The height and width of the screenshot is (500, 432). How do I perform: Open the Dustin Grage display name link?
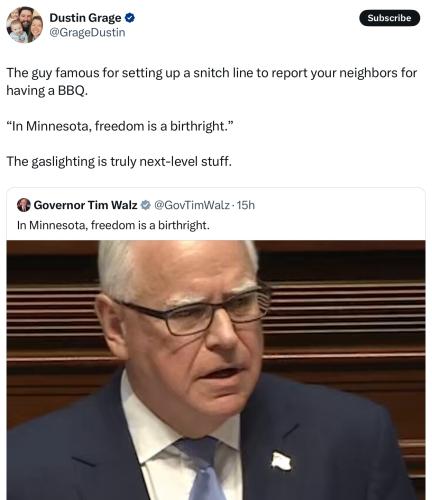point(85,18)
